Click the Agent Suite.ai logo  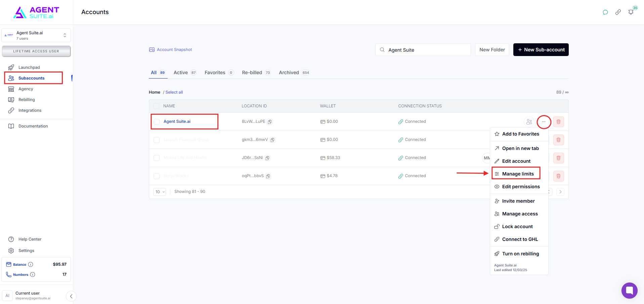tap(36, 12)
